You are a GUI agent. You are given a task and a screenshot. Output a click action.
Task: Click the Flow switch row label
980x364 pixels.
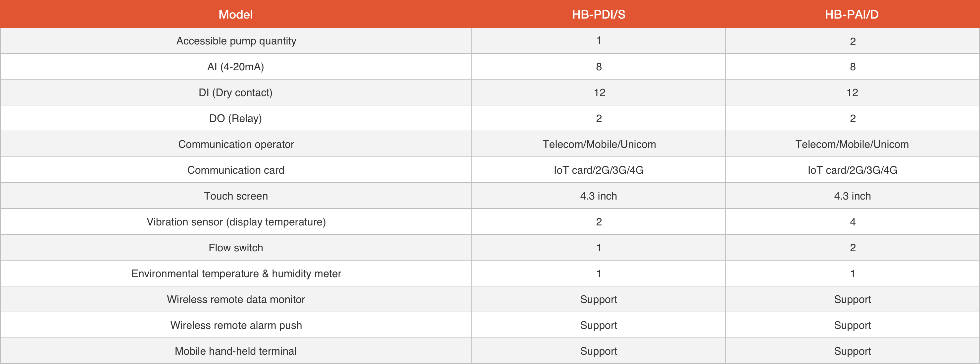(x=235, y=248)
